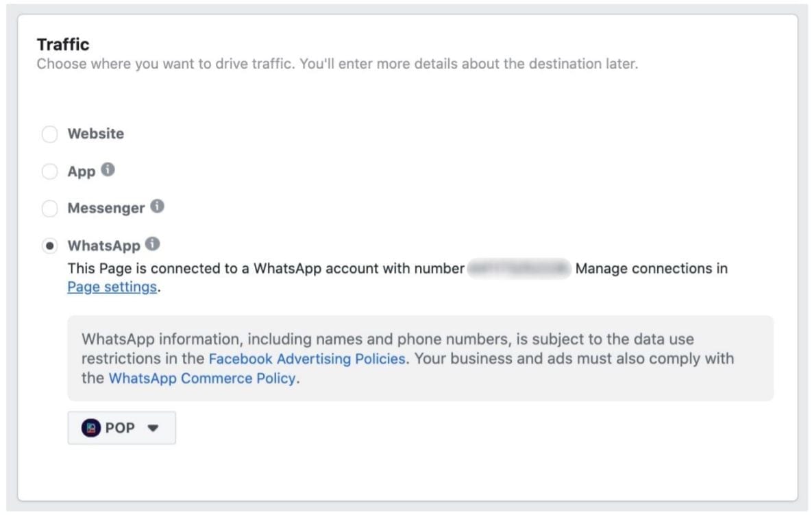Open the Facebook Advertising Policies link
Viewport: 812px width, 515px height.
point(307,359)
